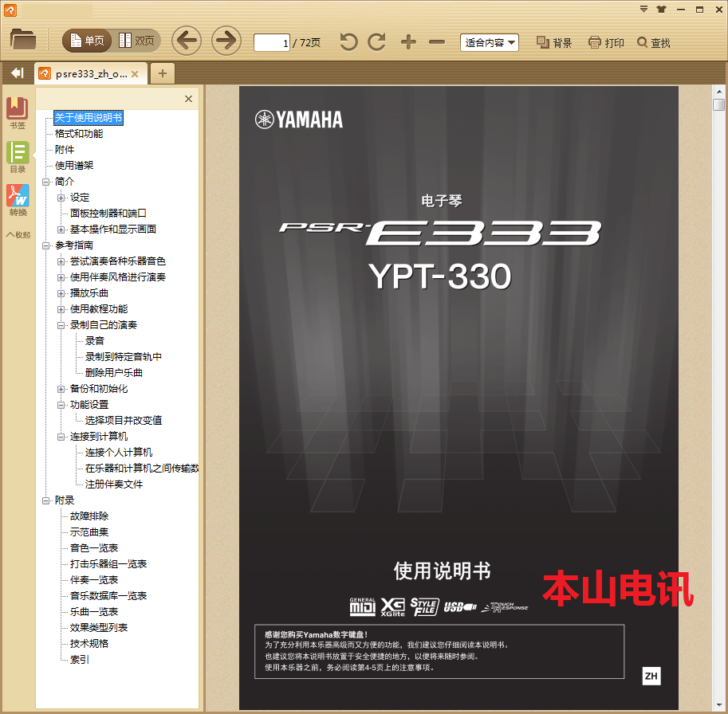Click the 查找 search button
Screen dimensions: 728x714
(653, 43)
